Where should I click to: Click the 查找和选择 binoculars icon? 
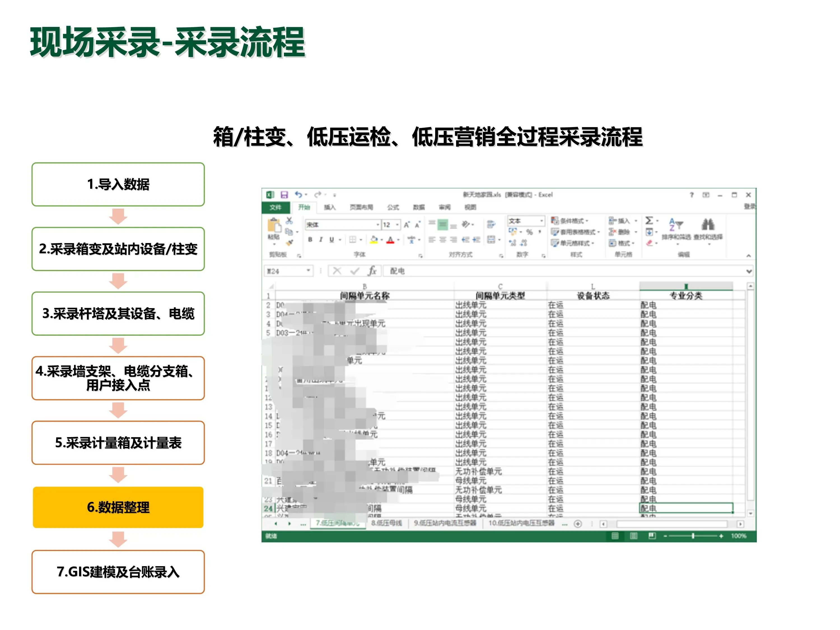coord(708,225)
